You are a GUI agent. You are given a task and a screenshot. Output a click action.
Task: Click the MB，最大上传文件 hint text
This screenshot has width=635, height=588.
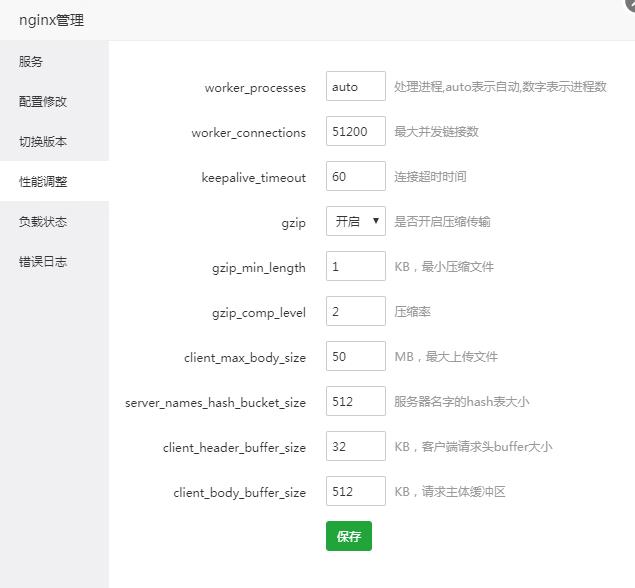[x=446, y=356]
